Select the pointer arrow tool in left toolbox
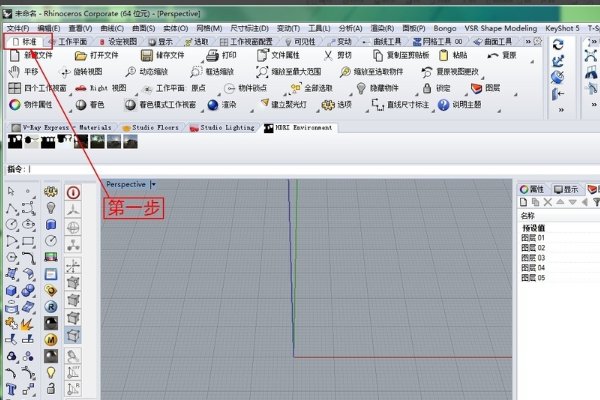Image resolution: width=600 pixels, height=400 pixels. click(10, 190)
